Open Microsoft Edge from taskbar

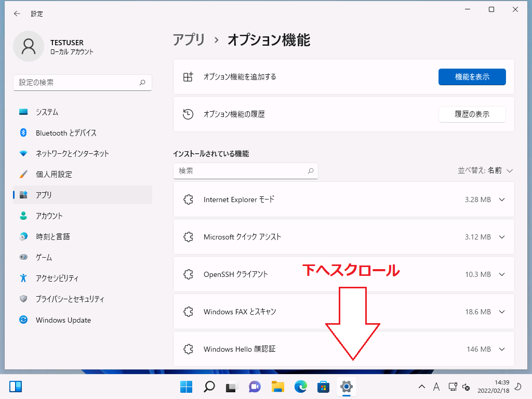301,387
